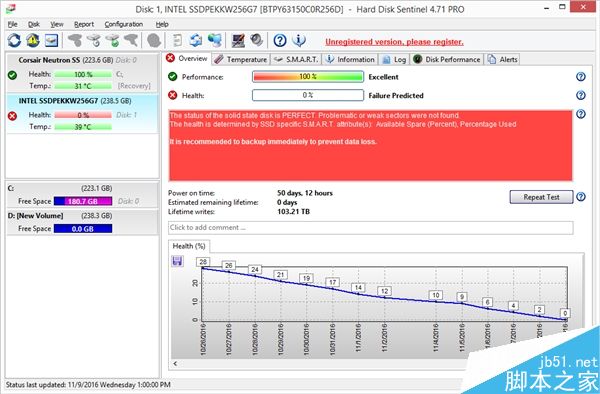
Task: Click the Repeat Test button
Action: tap(541, 197)
